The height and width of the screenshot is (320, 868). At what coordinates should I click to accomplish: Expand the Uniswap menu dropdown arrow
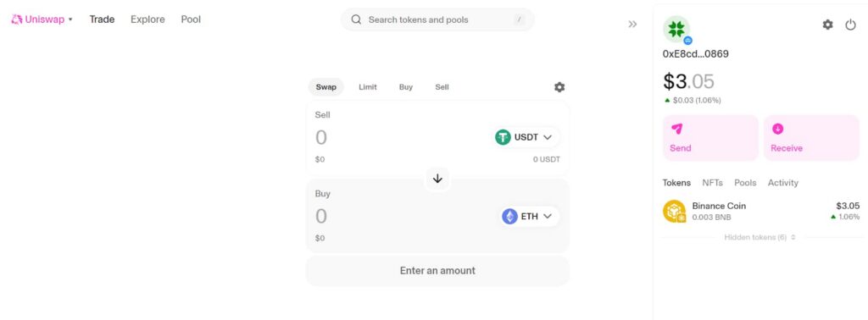point(70,20)
